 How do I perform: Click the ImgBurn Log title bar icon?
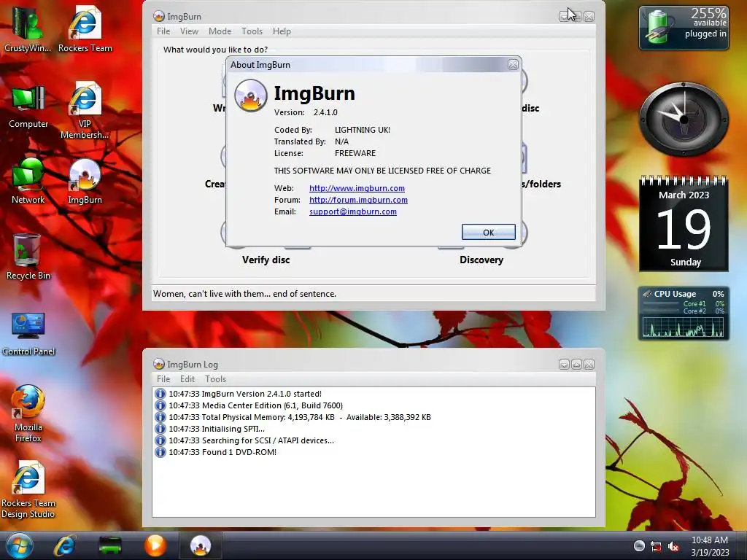coord(158,365)
